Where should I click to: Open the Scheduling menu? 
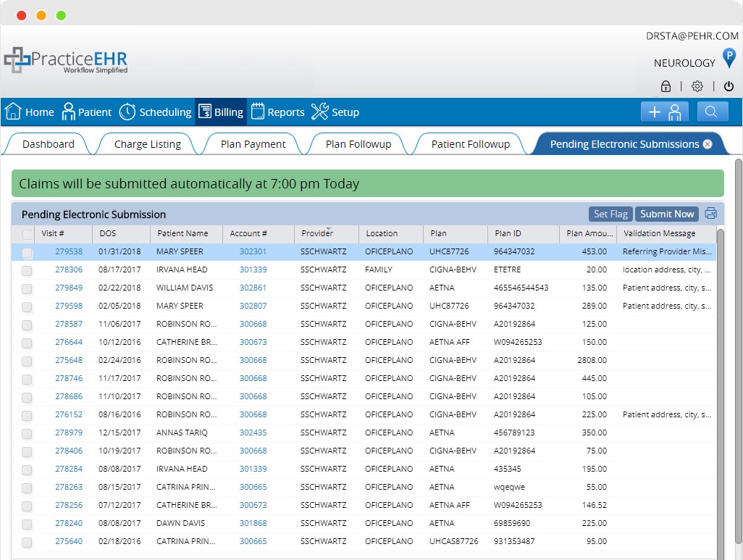tap(155, 112)
